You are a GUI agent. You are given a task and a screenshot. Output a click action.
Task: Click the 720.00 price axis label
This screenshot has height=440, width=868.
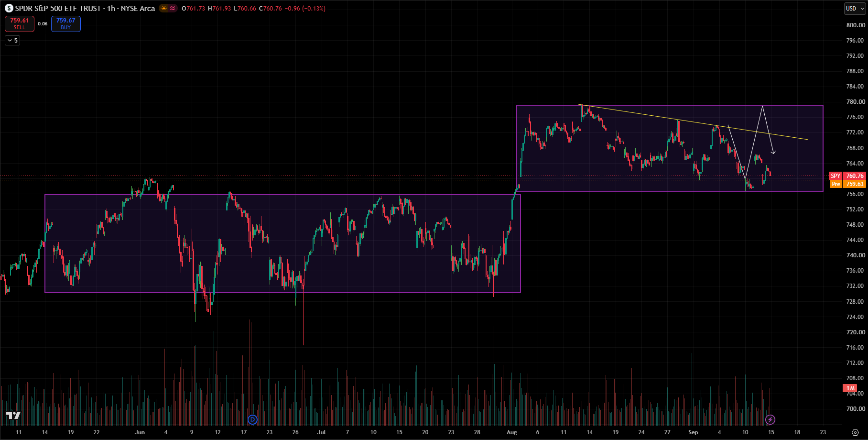pyautogui.click(x=856, y=332)
